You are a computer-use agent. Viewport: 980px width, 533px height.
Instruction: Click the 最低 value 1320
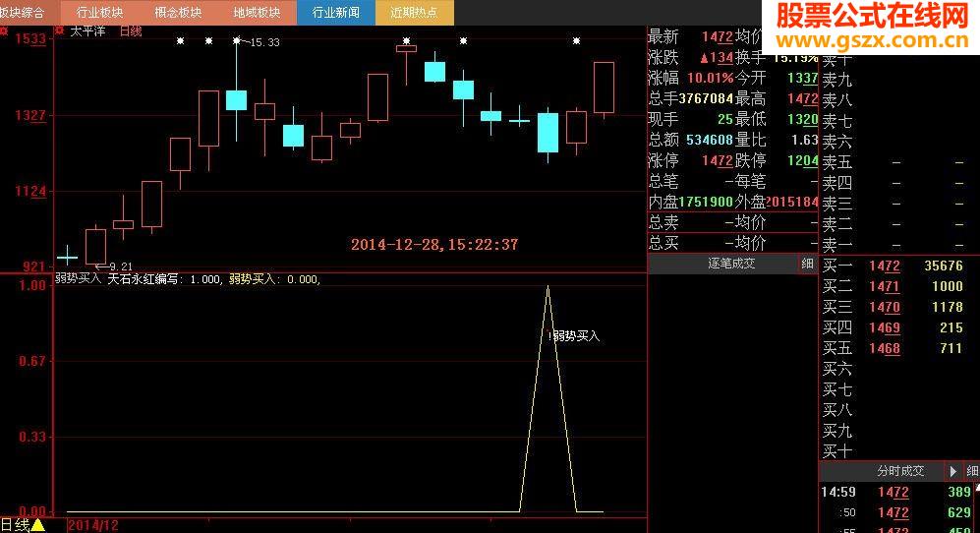[802, 120]
